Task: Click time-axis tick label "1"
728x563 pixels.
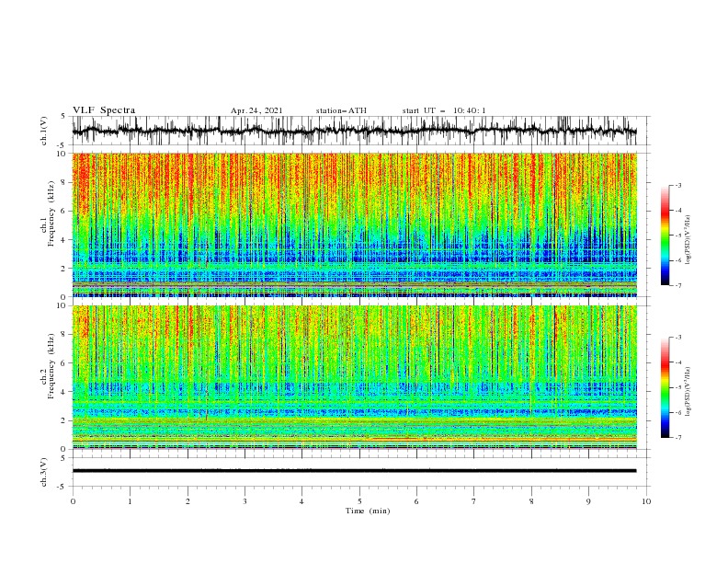Action: coord(130,501)
